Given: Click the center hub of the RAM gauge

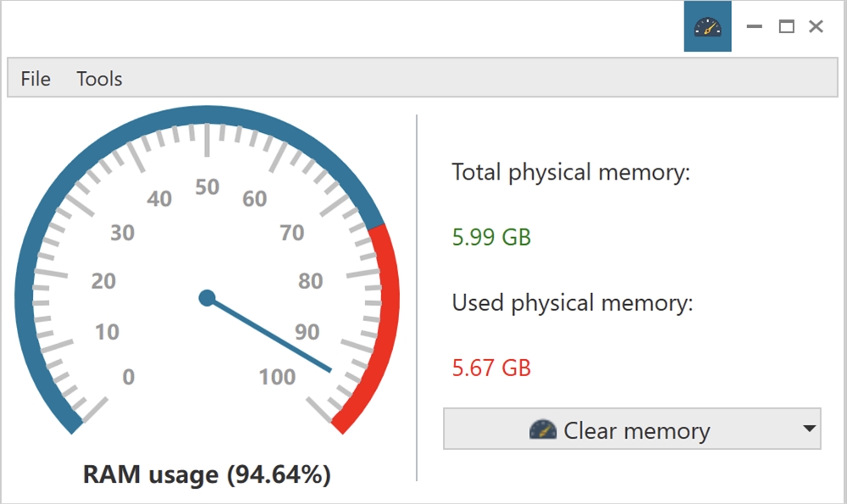Looking at the screenshot, I should [206, 297].
